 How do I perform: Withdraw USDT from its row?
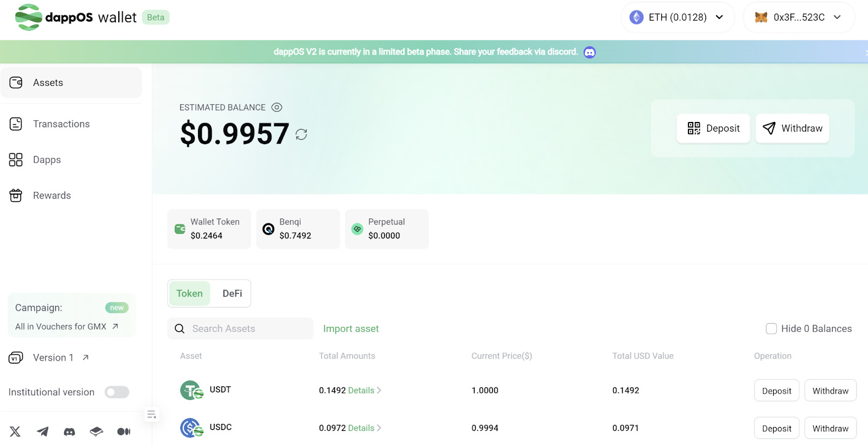click(831, 390)
